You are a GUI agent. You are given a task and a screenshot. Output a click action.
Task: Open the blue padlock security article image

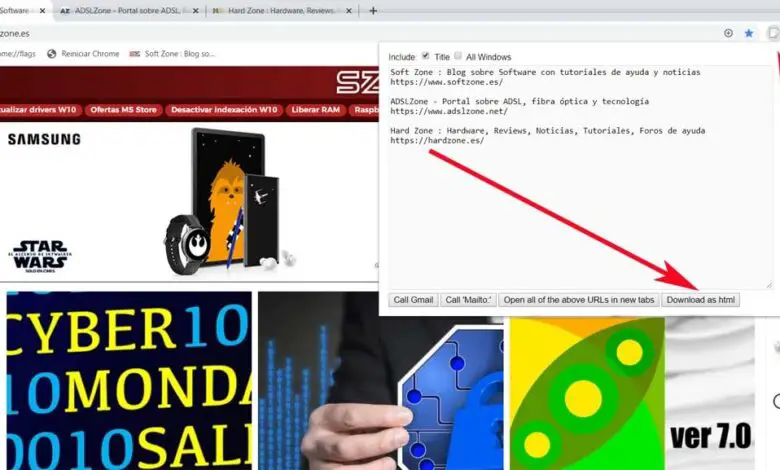pos(381,380)
